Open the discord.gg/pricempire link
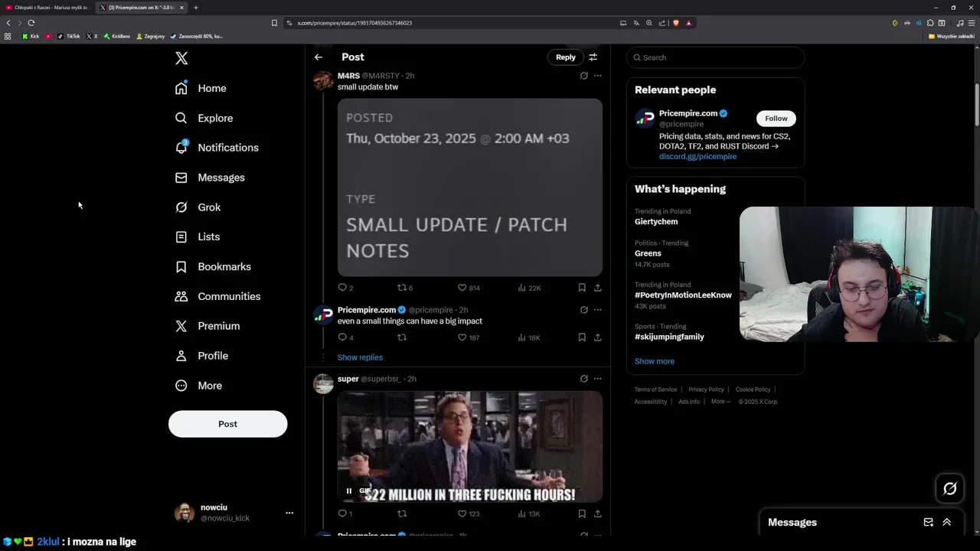The width and height of the screenshot is (980, 551). click(697, 156)
